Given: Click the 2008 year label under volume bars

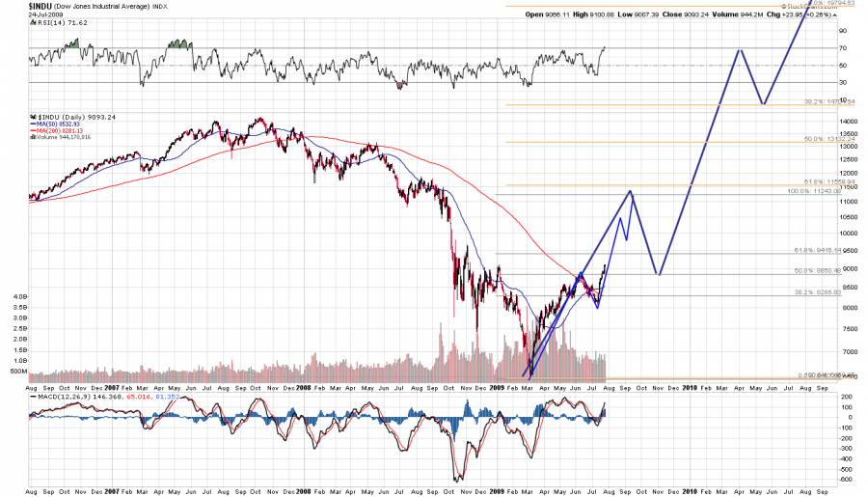Looking at the screenshot, I should [304, 388].
